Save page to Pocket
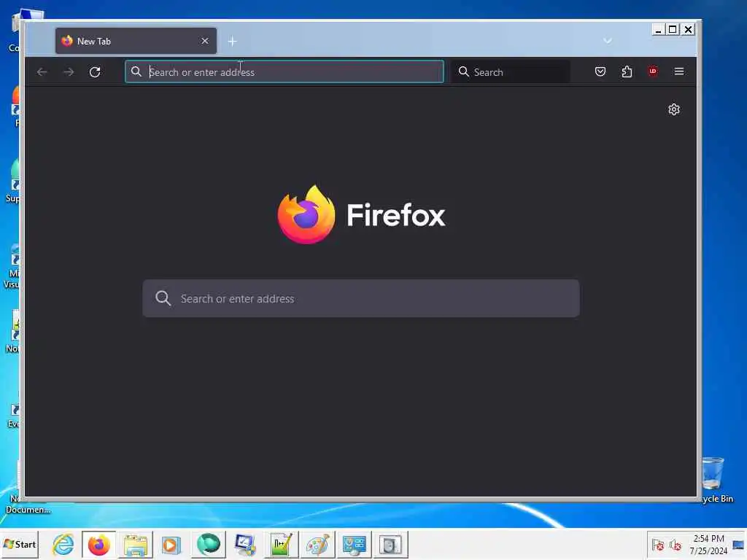The height and width of the screenshot is (560, 747). (x=600, y=71)
